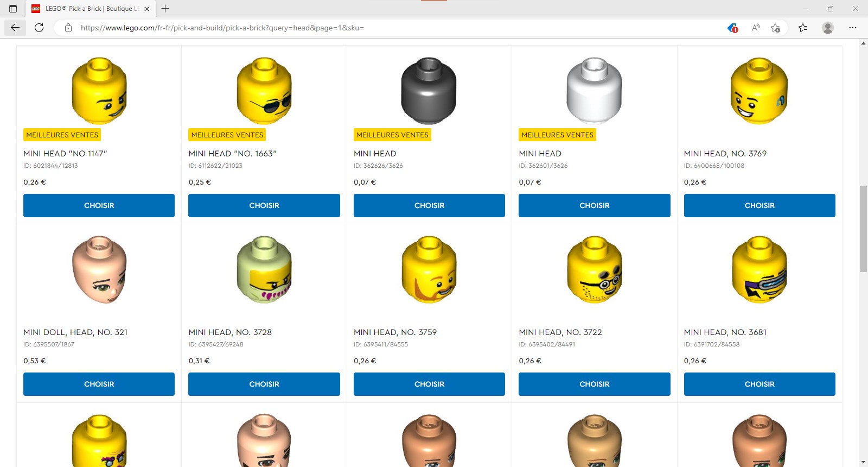Select ID text 6391702/84558
This screenshot has height=467, width=868.
point(712,344)
